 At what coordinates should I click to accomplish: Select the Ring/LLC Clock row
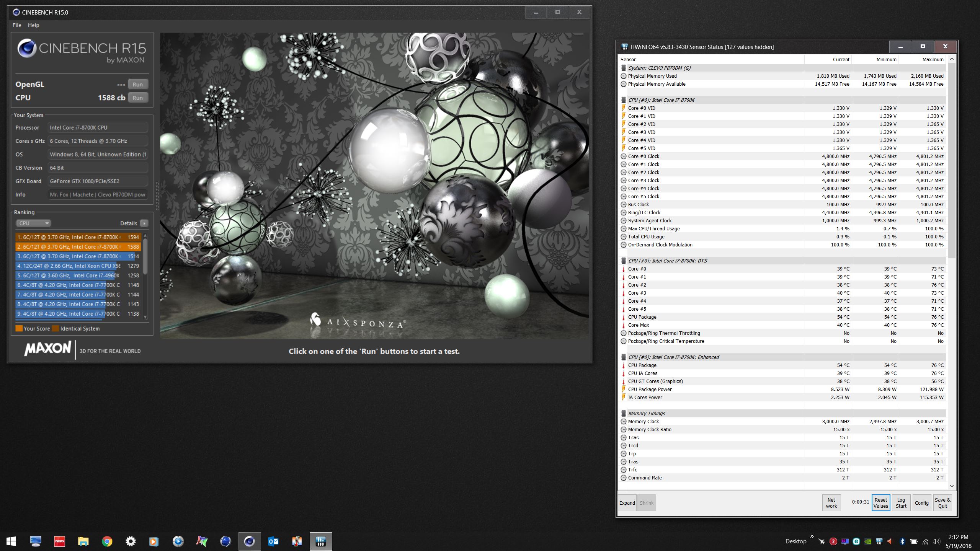(782, 212)
